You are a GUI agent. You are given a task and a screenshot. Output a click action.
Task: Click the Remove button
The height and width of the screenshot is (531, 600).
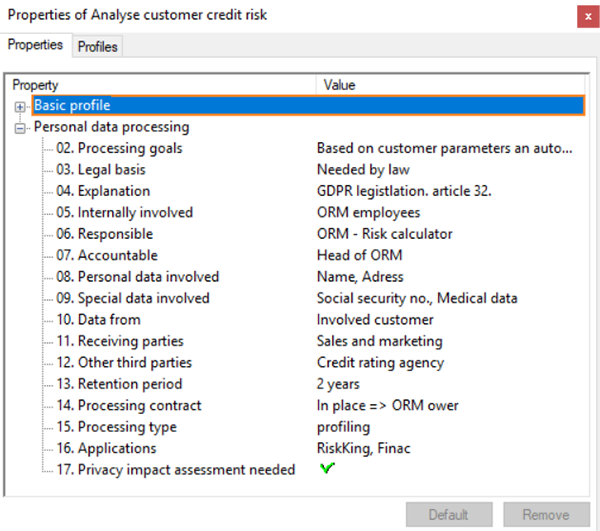click(546, 515)
